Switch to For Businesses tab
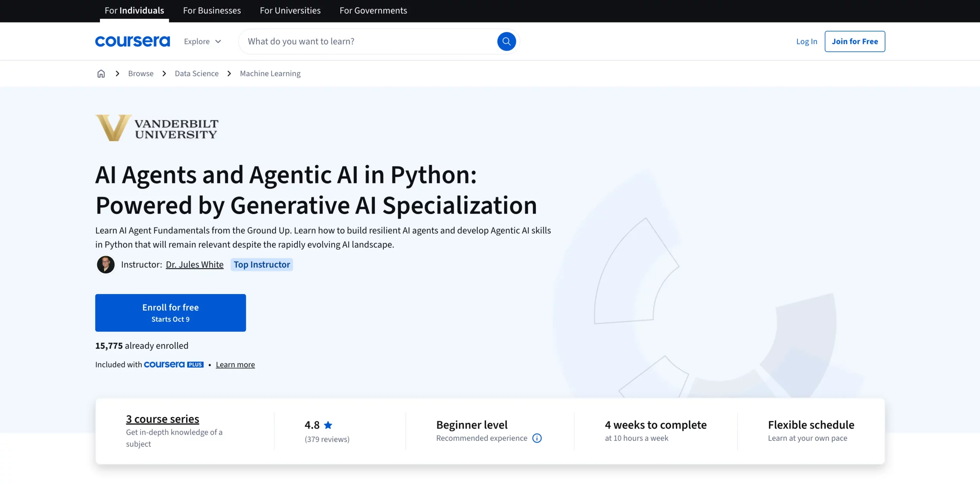This screenshot has width=980, height=484. click(x=212, y=11)
